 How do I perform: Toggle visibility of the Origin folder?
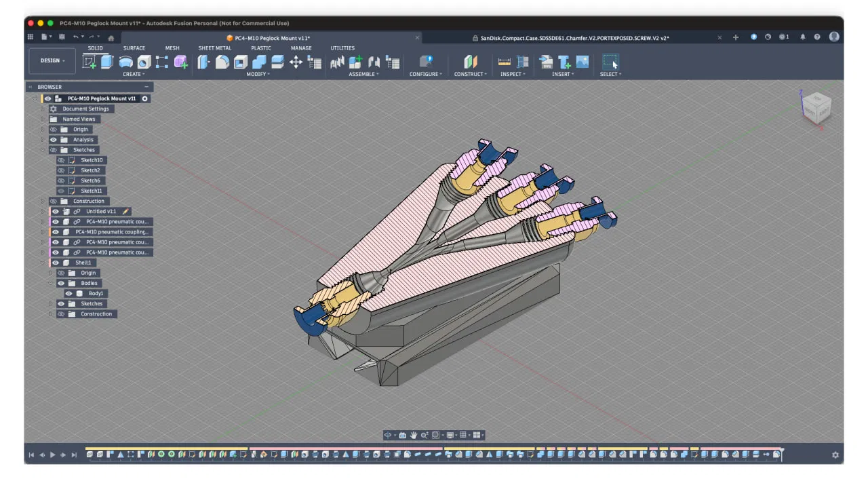54,130
